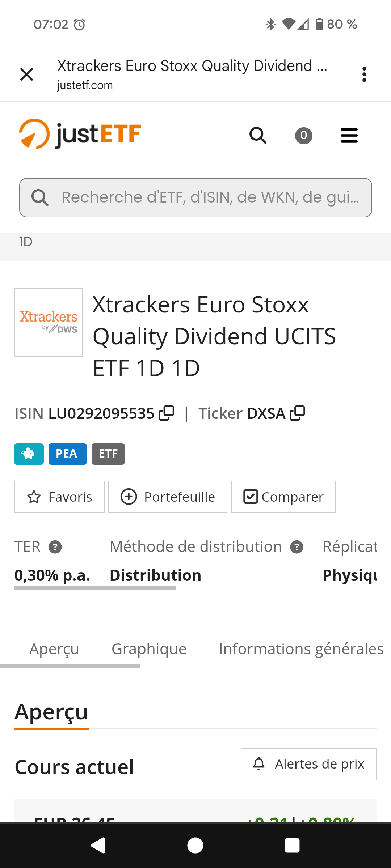Add the ETF to Portefeuille
The height and width of the screenshot is (868, 391).
pos(168,497)
